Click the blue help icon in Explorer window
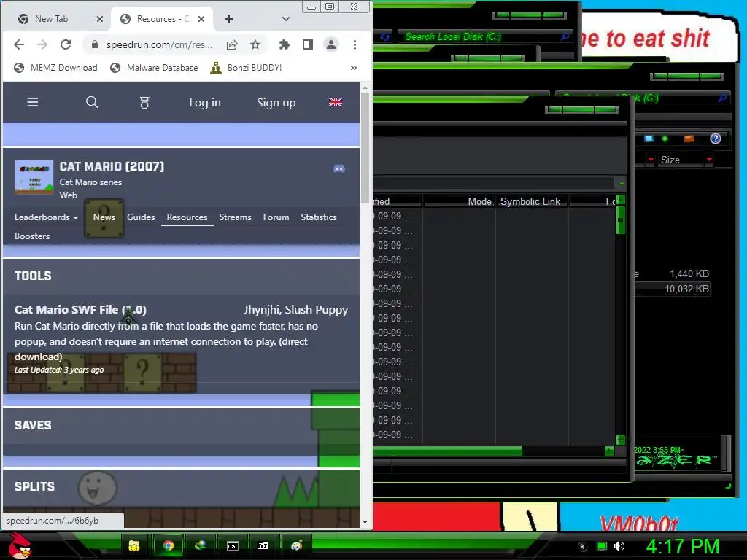 (716, 139)
